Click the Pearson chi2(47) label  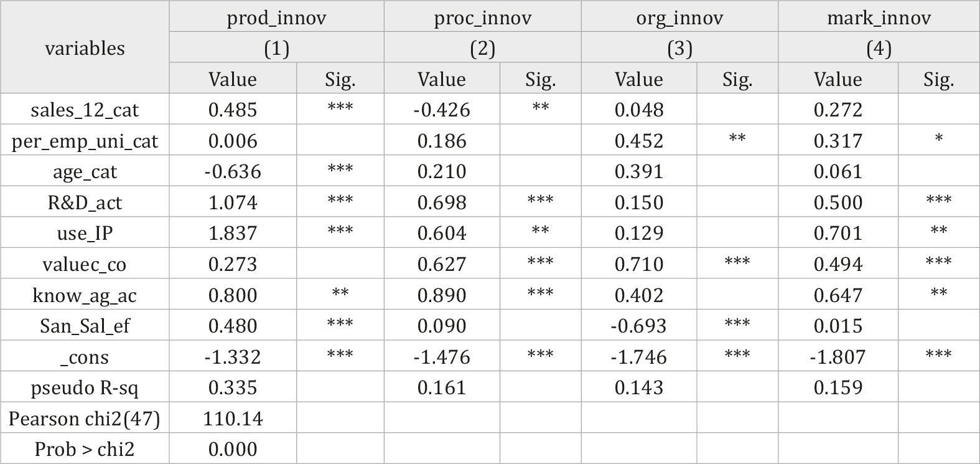point(85,419)
